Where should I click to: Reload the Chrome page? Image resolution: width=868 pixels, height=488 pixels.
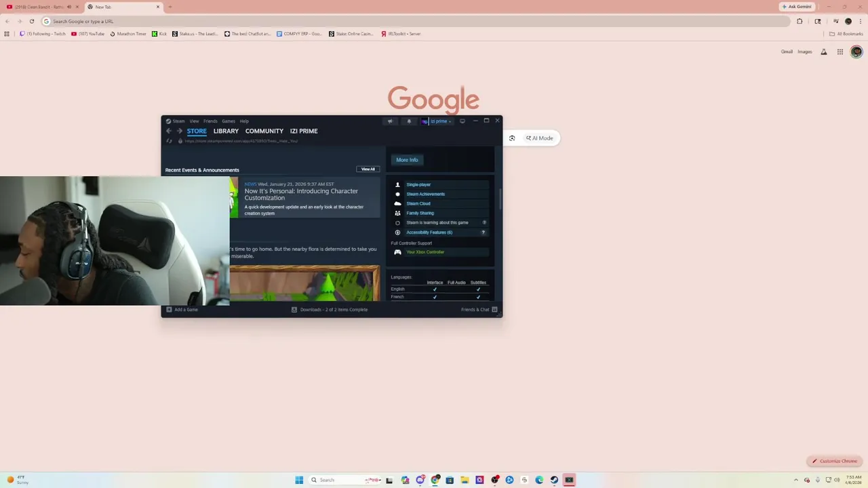coord(31,21)
